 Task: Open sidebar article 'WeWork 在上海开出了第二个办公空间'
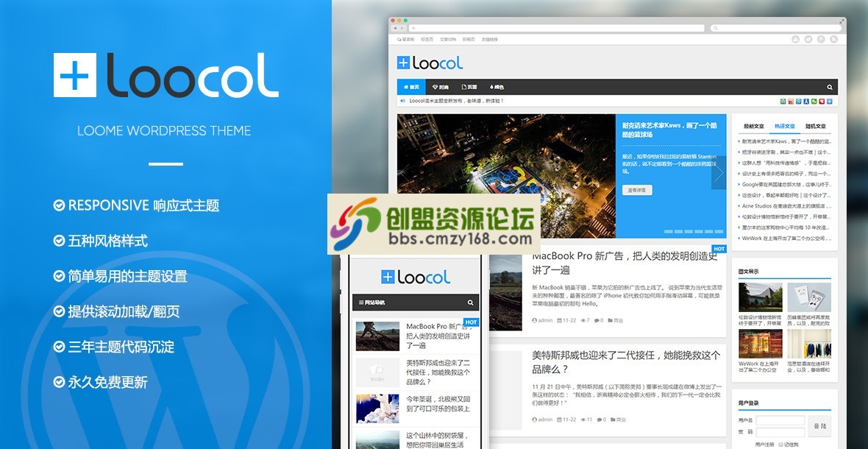click(x=786, y=238)
